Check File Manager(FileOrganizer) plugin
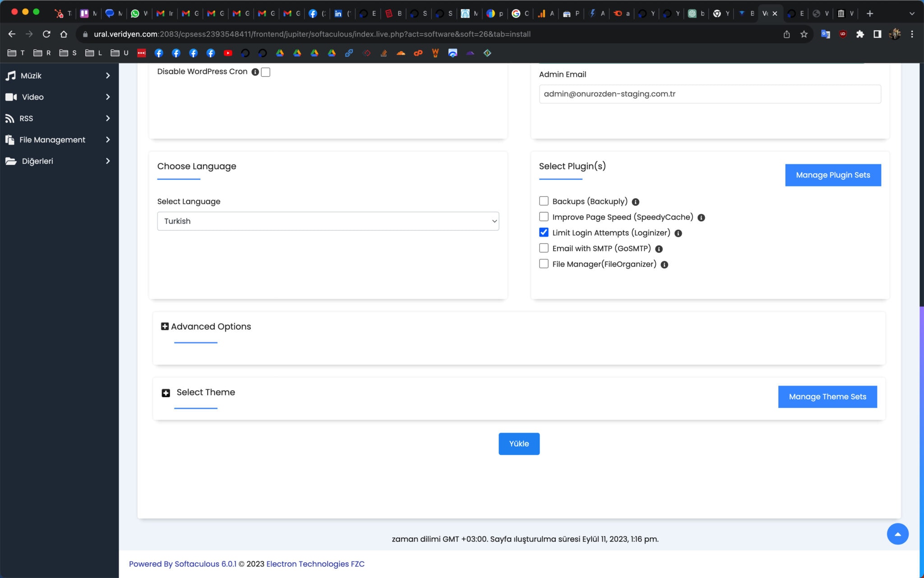 coord(544,264)
